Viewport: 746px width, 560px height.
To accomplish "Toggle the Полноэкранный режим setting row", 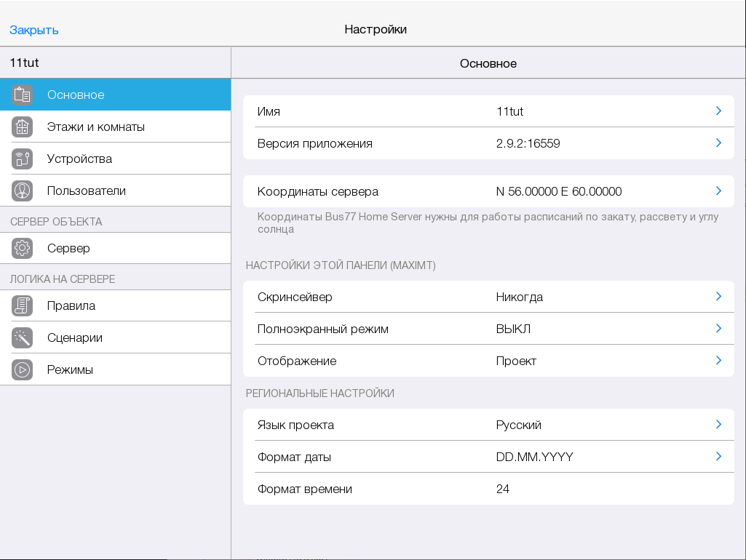I will 488,329.
